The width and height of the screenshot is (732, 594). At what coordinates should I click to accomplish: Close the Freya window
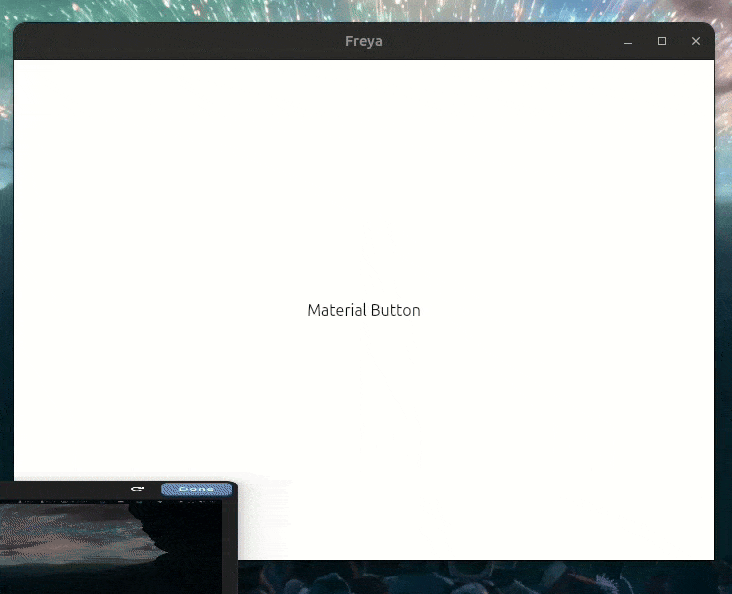point(696,42)
